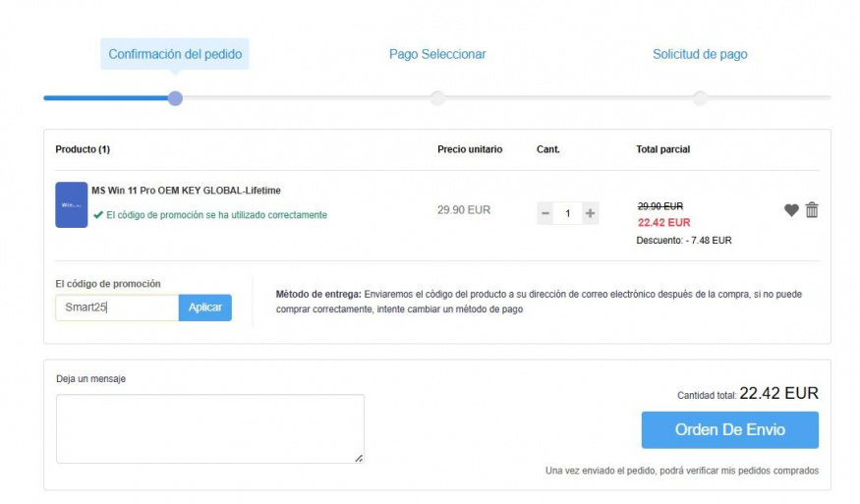Focus the promo code field containing Smart25
The width and height of the screenshot is (860, 504).
click(117, 308)
